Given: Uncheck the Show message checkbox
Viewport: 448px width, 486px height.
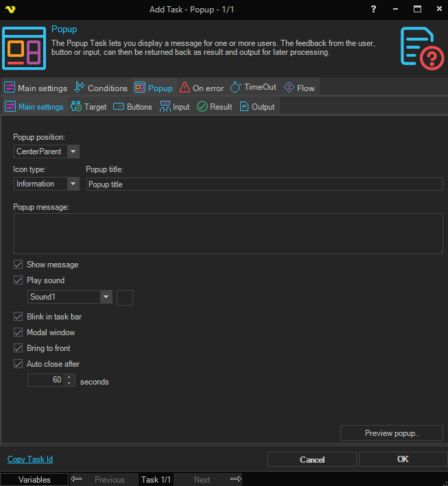Looking at the screenshot, I should tap(19, 265).
